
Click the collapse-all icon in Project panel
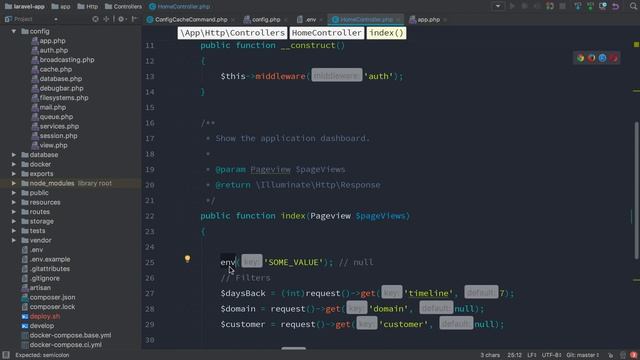click(106, 19)
